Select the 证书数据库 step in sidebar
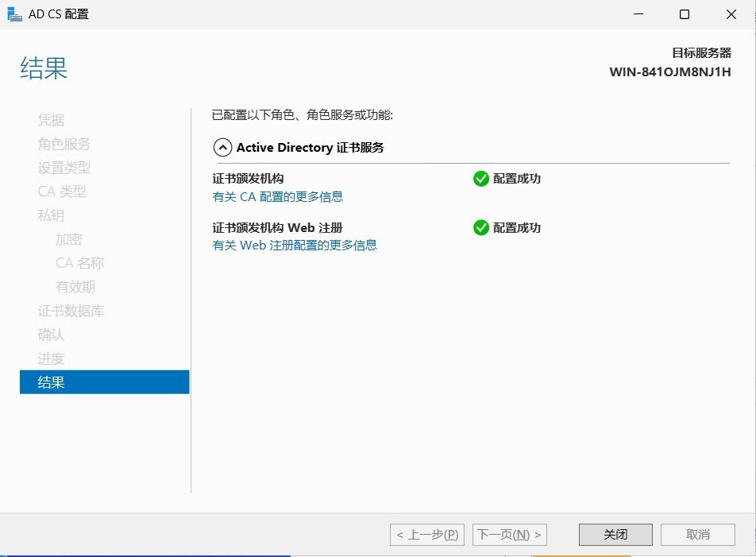Viewport: 756px width, 557px height. [x=71, y=311]
